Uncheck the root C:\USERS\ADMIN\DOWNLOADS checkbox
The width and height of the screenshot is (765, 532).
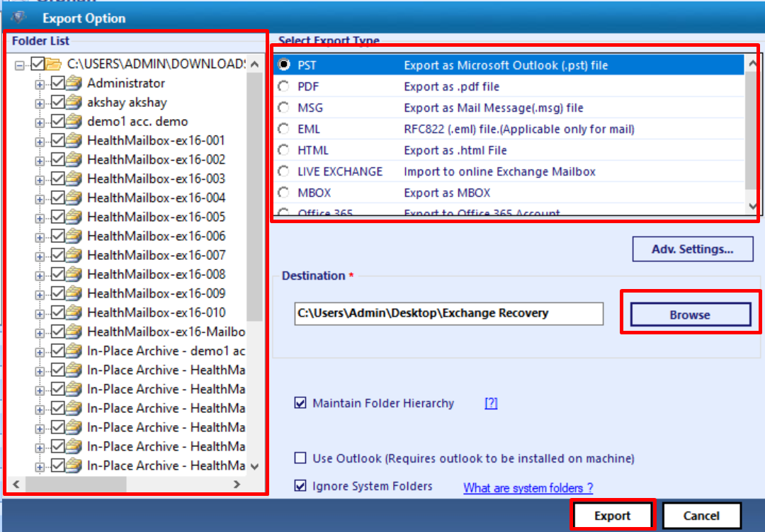click(x=38, y=64)
